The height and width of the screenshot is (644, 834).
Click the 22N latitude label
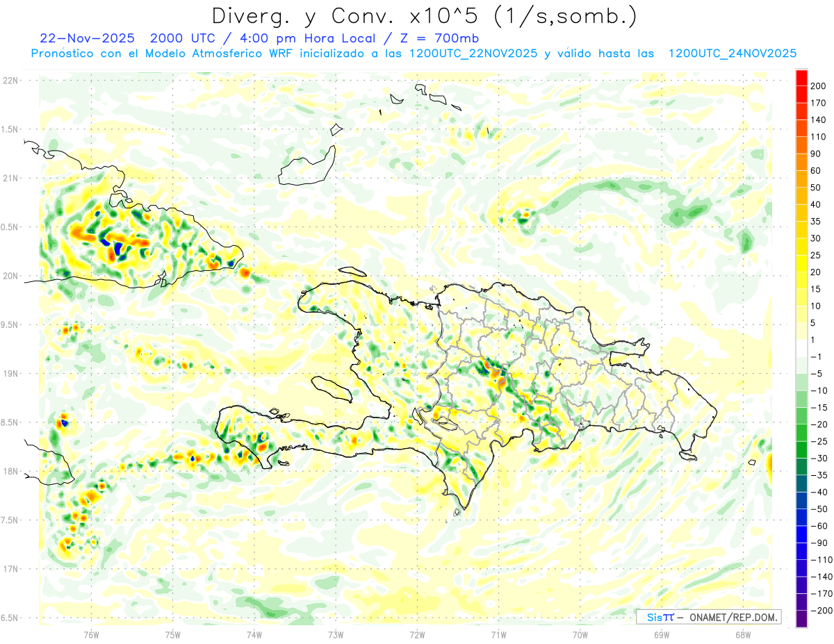(10, 81)
